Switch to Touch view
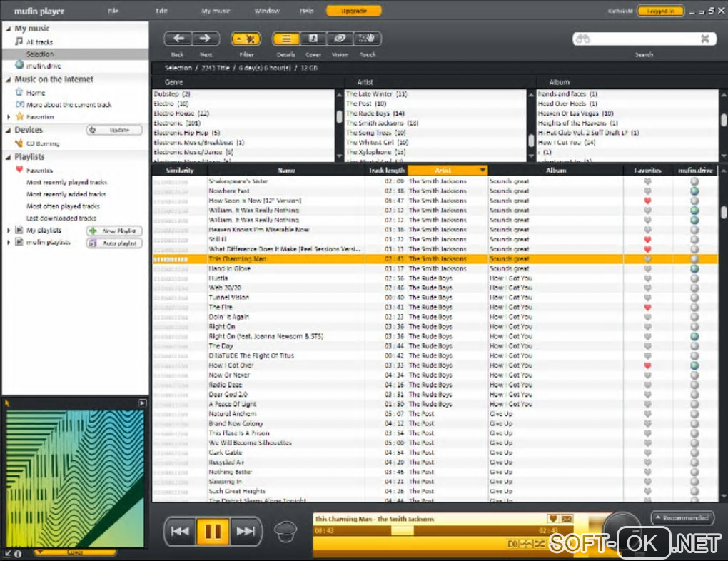The width and height of the screenshot is (728, 561). coord(368,39)
